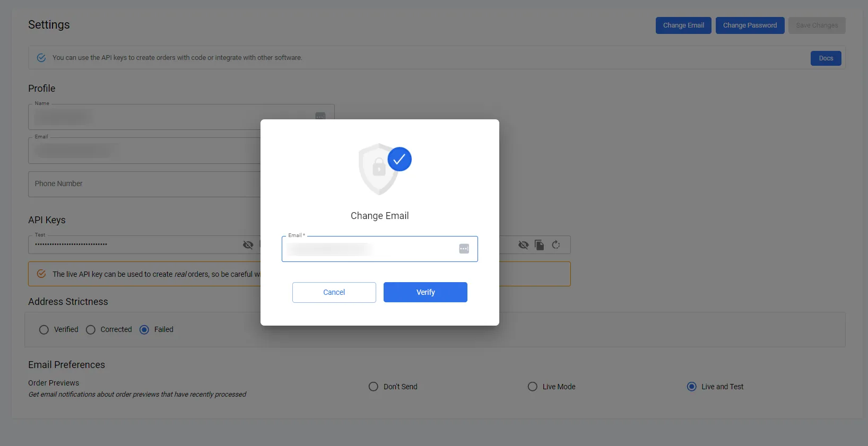The width and height of the screenshot is (868, 446).
Task: Click the Settings page heading
Action: coord(49,25)
